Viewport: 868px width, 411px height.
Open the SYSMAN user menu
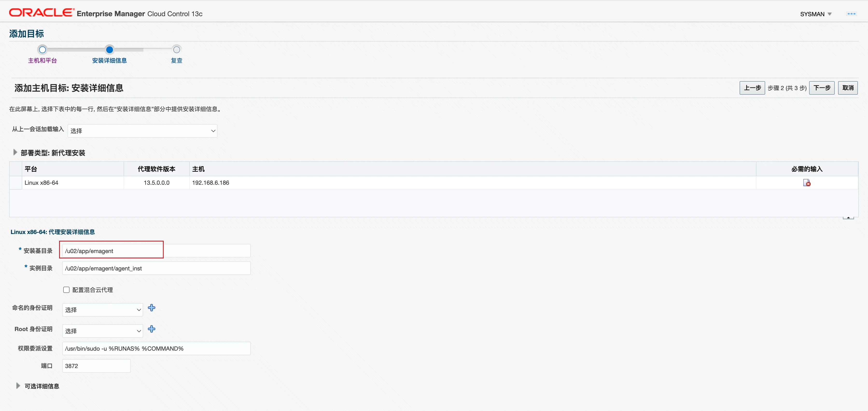[x=816, y=14]
